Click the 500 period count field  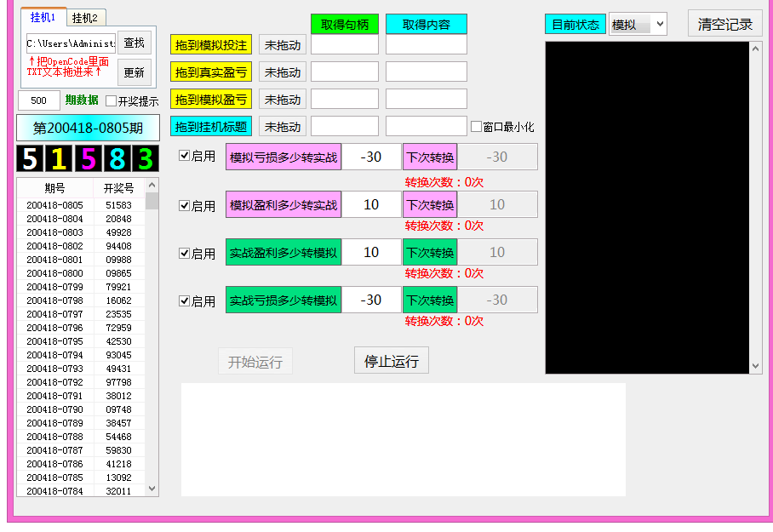(x=39, y=100)
